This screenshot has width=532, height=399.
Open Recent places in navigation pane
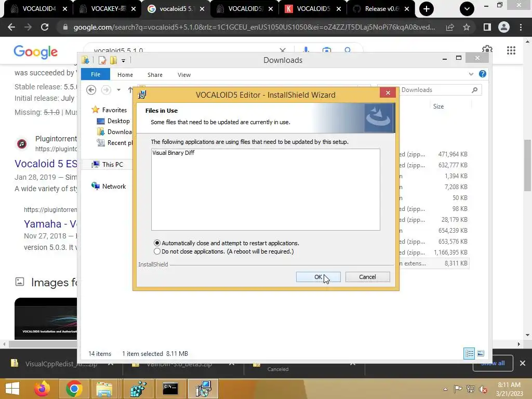(x=114, y=143)
